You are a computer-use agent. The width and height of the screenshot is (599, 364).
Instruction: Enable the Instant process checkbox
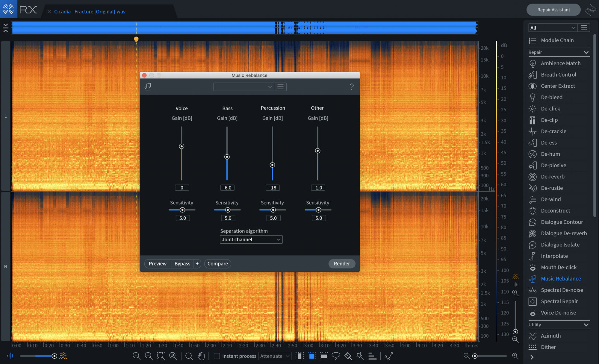(217, 356)
